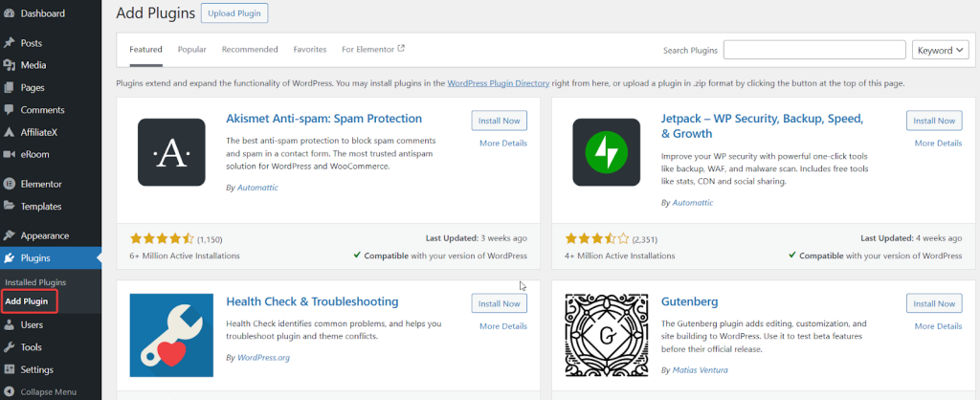Screen dimensions: 980x400
Task: Switch to the Featured tab
Action: click(x=145, y=50)
